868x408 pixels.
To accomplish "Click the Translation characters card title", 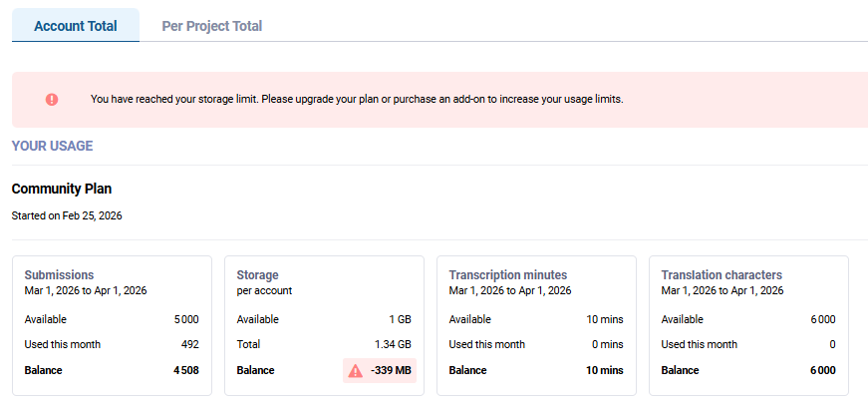I will (722, 275).
